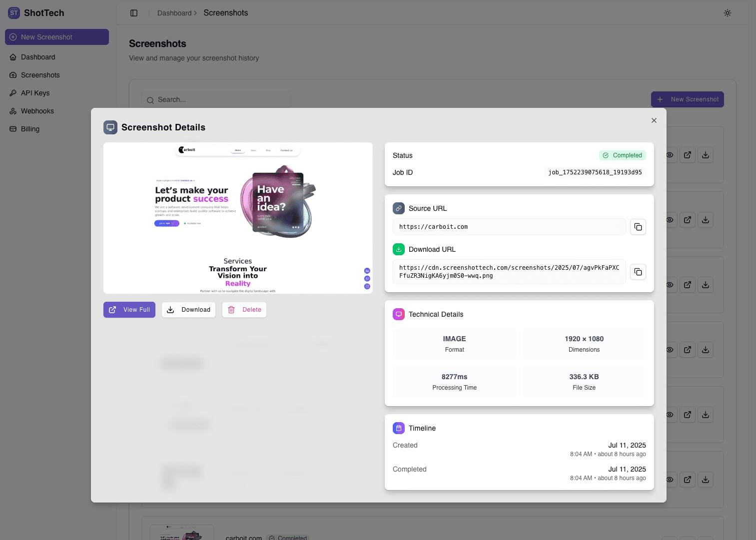
Task: Click the cdn.screenshottech.com download URL text
Action: [509, 272]
